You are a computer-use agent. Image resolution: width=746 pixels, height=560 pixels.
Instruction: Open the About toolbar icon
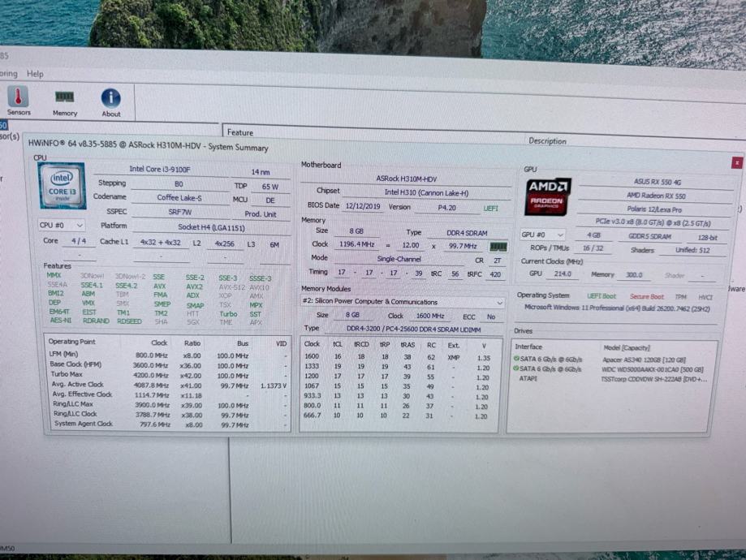[x=111, y=103]
